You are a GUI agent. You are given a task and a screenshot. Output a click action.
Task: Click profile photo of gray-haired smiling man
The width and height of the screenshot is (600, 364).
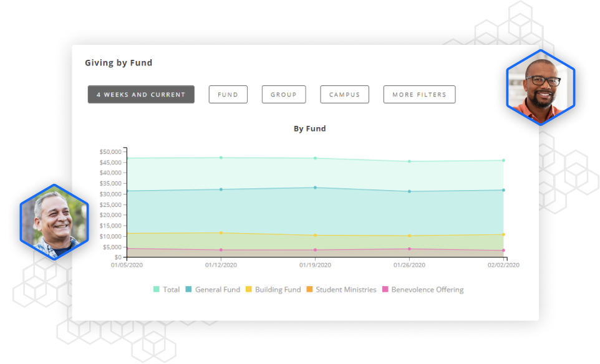[54, 222]
